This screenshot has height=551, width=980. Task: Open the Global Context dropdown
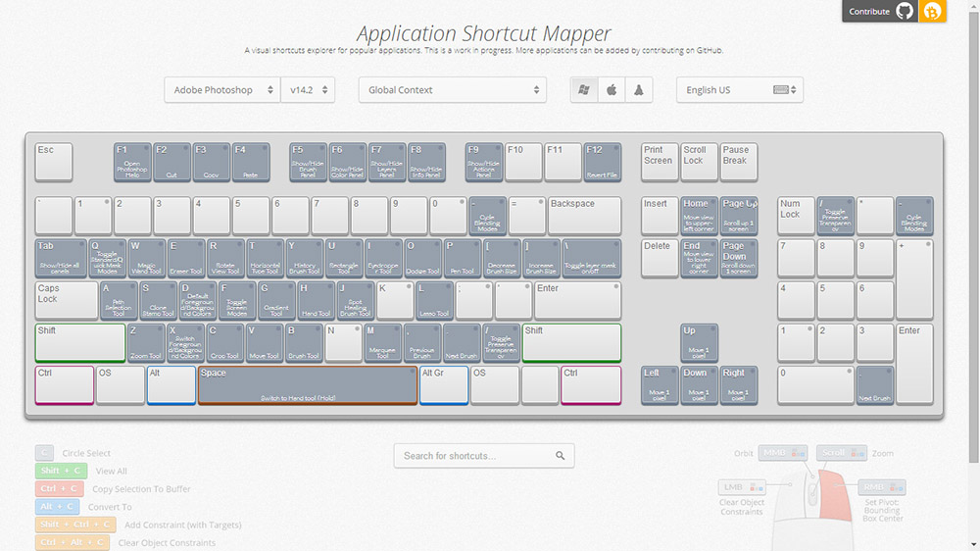pos(453,90)
